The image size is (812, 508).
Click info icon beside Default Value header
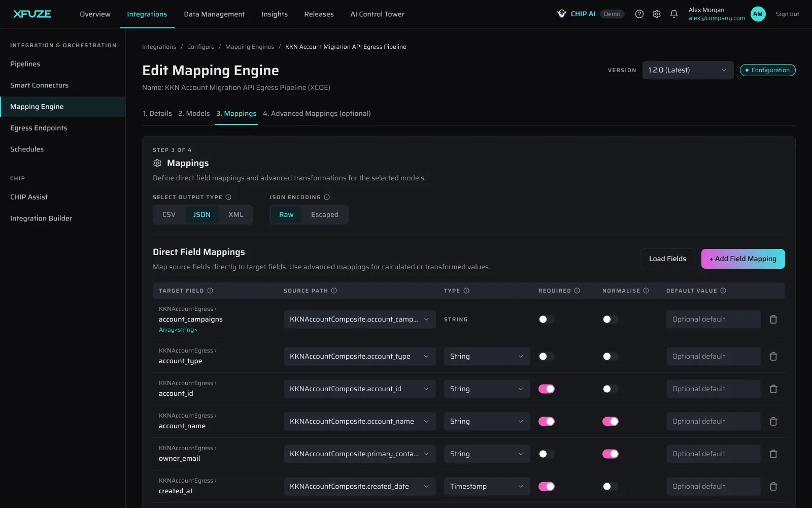[x=723, y=291]
